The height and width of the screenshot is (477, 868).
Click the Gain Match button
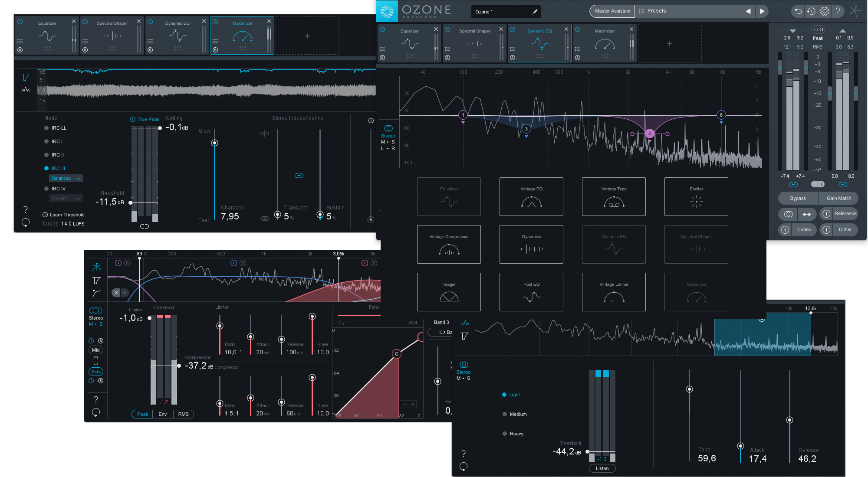(838, 198)
